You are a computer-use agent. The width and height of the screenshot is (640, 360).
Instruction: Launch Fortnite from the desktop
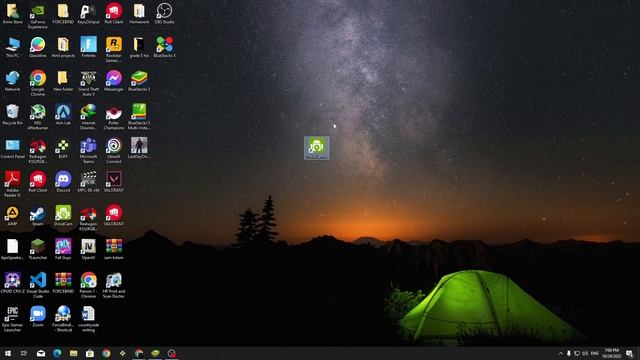tap(88, 47)
